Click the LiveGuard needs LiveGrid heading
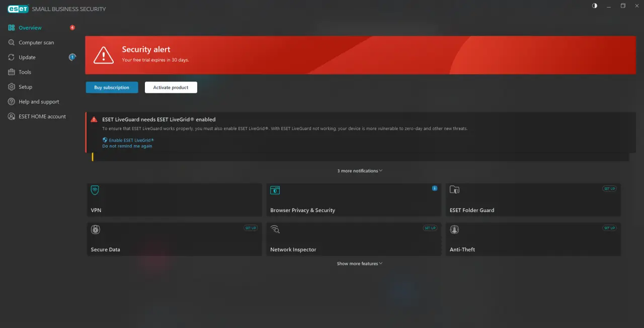Screen dimensions: 644x328 click(x=159, y=119)
